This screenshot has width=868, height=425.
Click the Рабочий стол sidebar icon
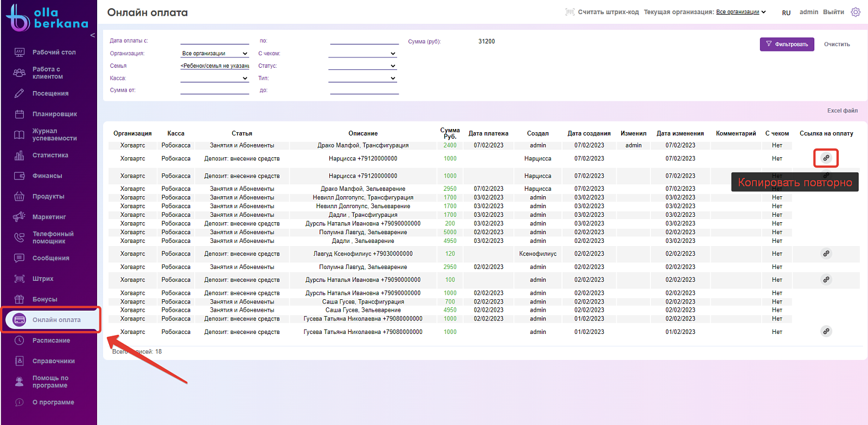pyautogui.click(x=20, y=52)
